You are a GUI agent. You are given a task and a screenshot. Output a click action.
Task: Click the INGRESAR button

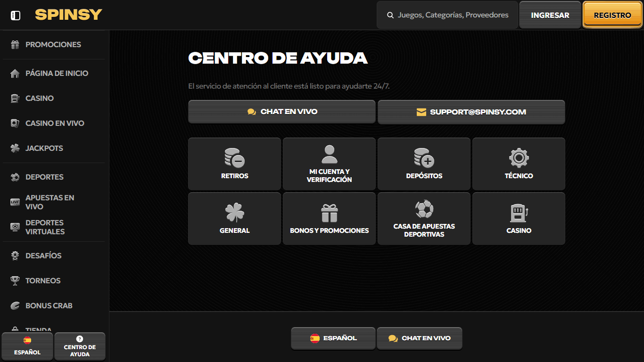(550, 15)
